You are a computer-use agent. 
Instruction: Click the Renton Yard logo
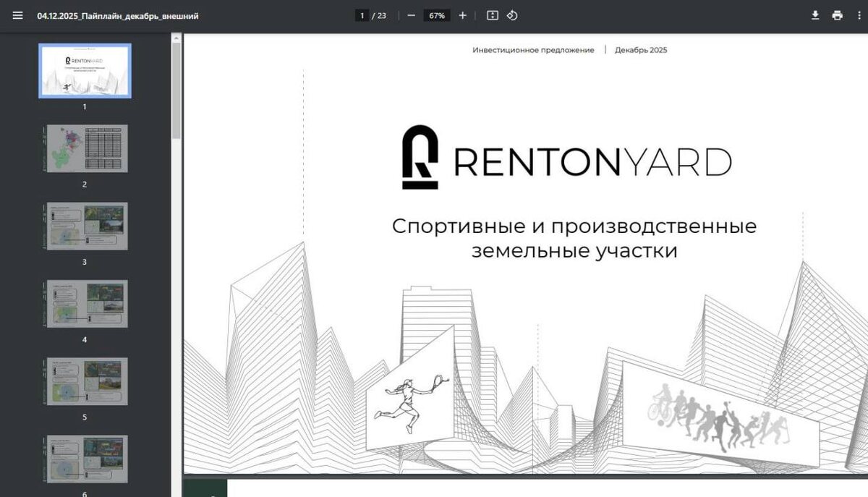pyautogui.click(x=566, y=158)
